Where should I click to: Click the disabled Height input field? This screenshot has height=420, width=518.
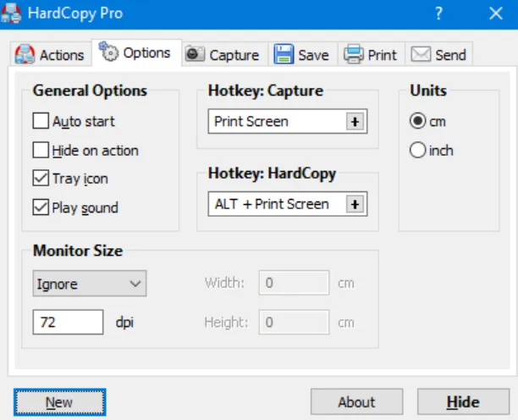click(294, 322)
